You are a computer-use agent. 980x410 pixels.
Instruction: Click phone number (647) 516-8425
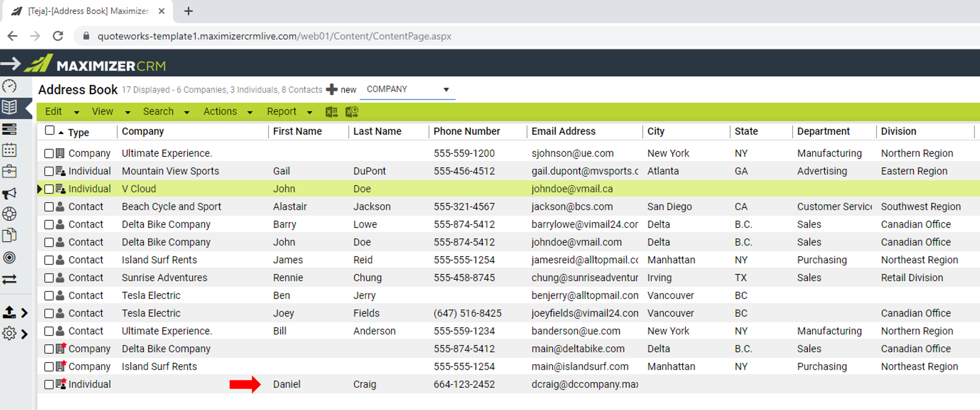[468, 313]
